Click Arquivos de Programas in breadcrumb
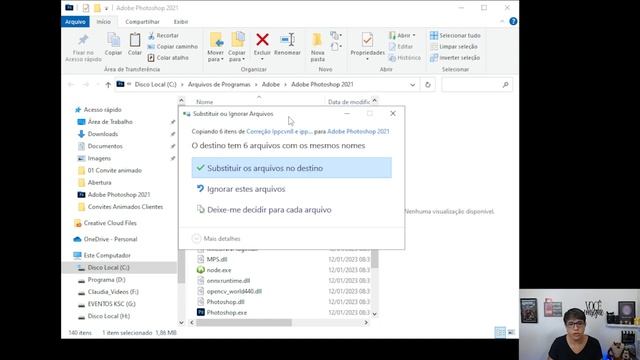 [x=219, y=84]
